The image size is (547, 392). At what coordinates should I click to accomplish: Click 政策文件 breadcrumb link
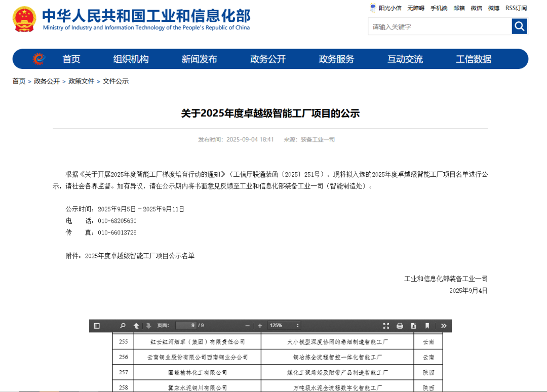[81, 81]
